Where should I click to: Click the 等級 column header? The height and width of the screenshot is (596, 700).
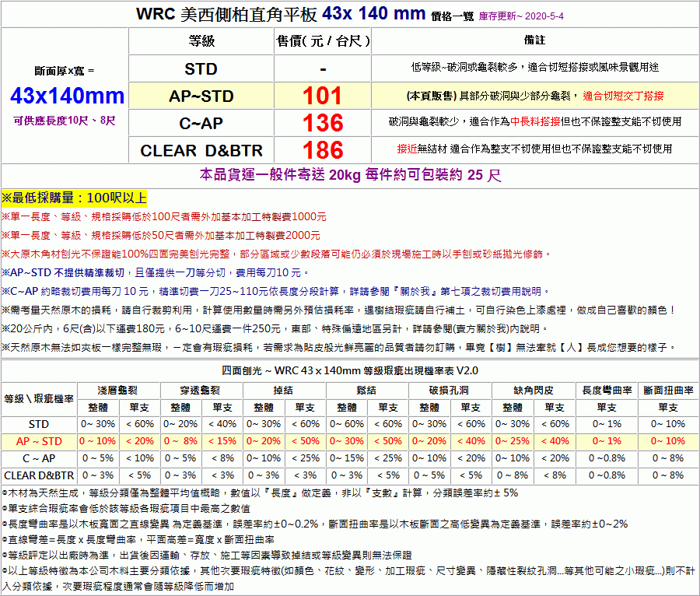tap(201, 41)
